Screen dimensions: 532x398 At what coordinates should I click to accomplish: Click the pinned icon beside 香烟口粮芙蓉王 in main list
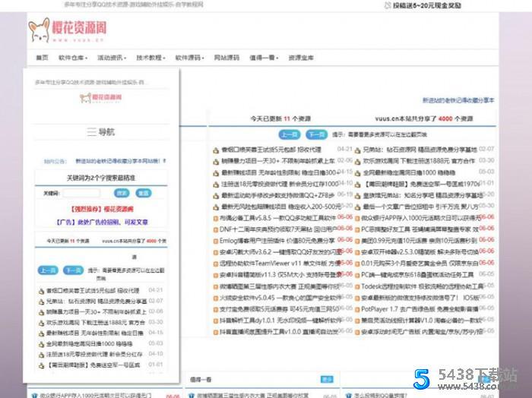pyautogui.click(x=216, y=150)
